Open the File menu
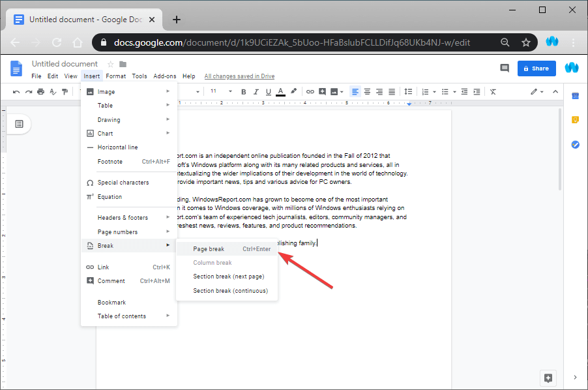588x390 pixels. pyautogui.click(x=37, y=76)
